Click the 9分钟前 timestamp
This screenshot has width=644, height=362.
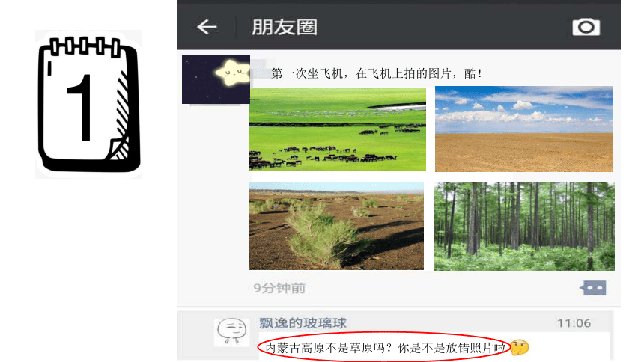(279, 288)
